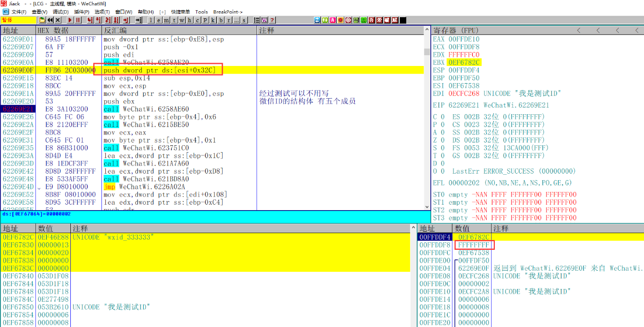
Task: Click the 注释 column header in disassembly
Action: click(340, 31)
